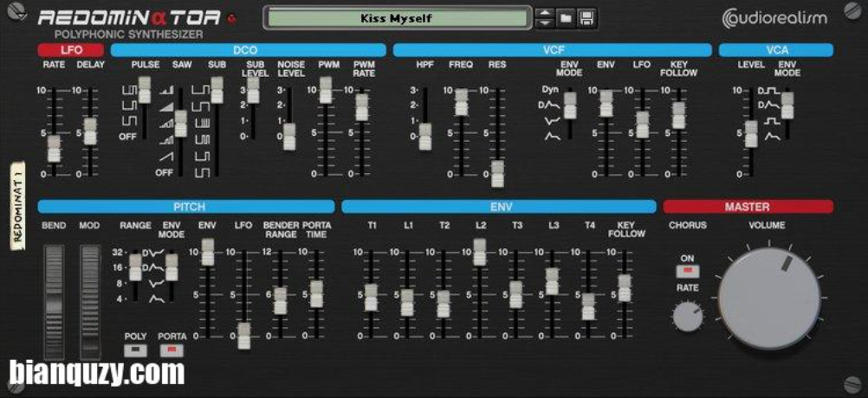Image resolution: width=868 pixels, height=398 pixels.
Task: Click the VCF HPF slider handle
Action: click(425, 137)
